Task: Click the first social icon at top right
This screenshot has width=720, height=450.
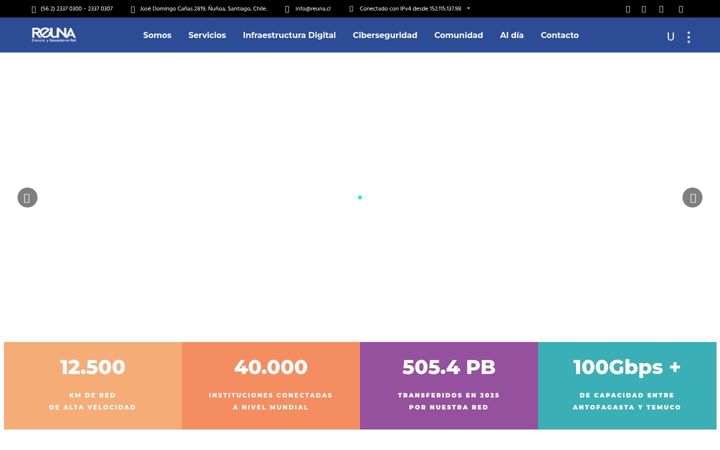Action: pyautogui.click(x=628, y=9)
